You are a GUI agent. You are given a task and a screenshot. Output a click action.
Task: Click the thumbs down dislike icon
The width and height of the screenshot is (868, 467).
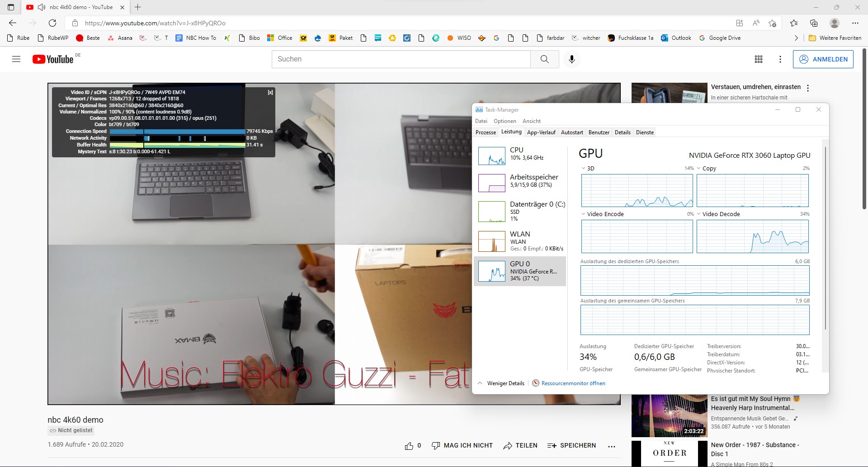point(436,446)
